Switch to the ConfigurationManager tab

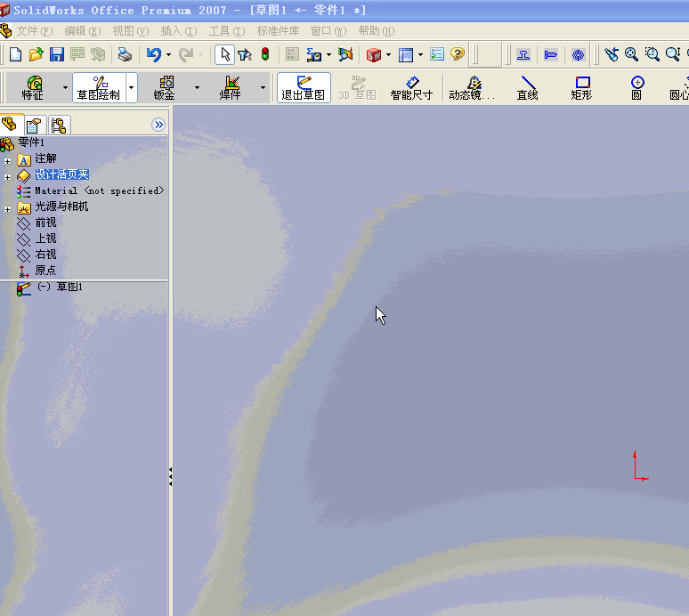pyautogui.click(x=59, y=126)
